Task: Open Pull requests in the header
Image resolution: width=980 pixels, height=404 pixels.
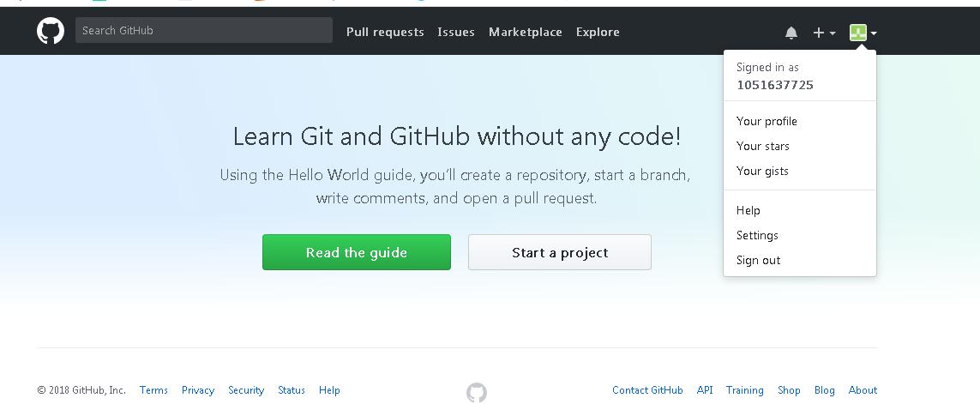Action: tap(385, 32)
